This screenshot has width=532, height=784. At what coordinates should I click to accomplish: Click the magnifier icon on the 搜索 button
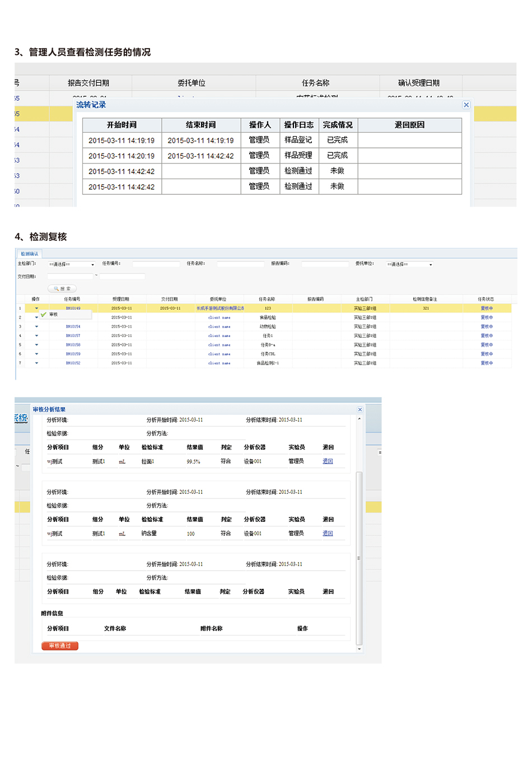point(56,289)
